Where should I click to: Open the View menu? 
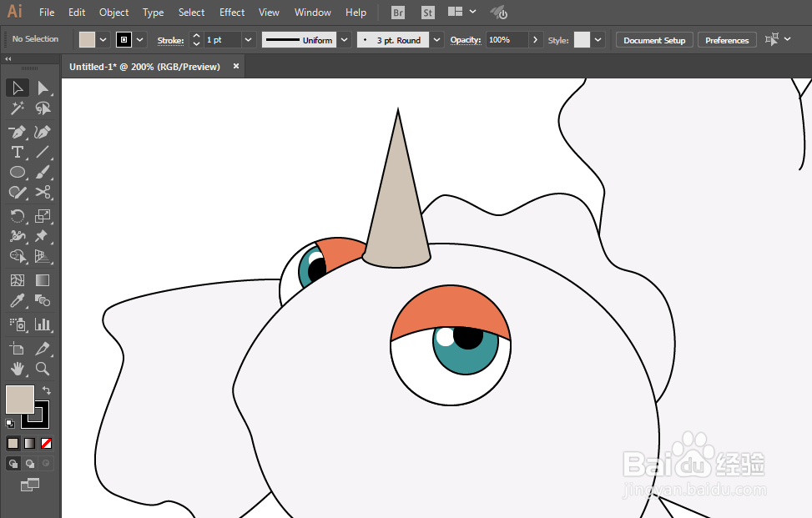tap(269, 13)
